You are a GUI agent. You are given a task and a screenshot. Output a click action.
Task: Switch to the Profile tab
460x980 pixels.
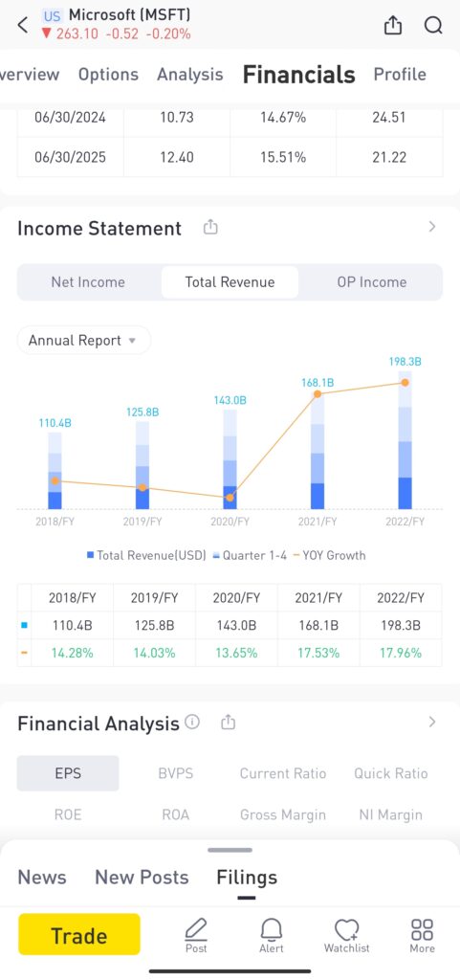400,75
